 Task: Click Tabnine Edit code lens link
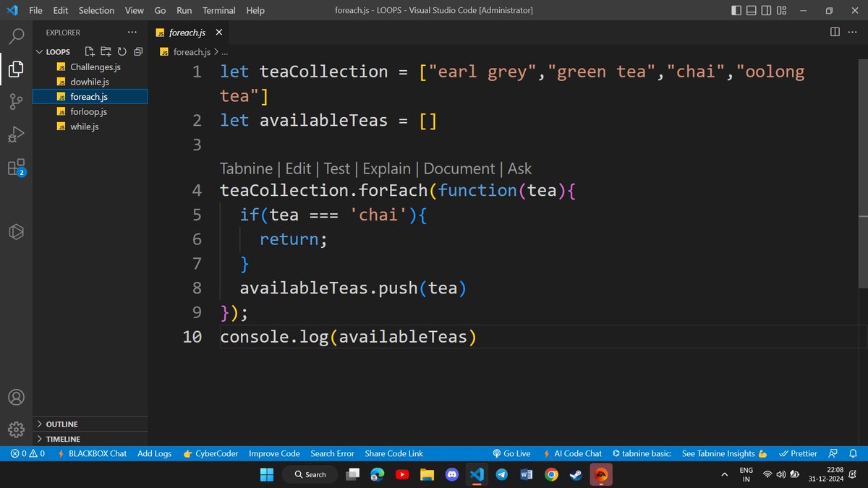(x=298, y=168)
